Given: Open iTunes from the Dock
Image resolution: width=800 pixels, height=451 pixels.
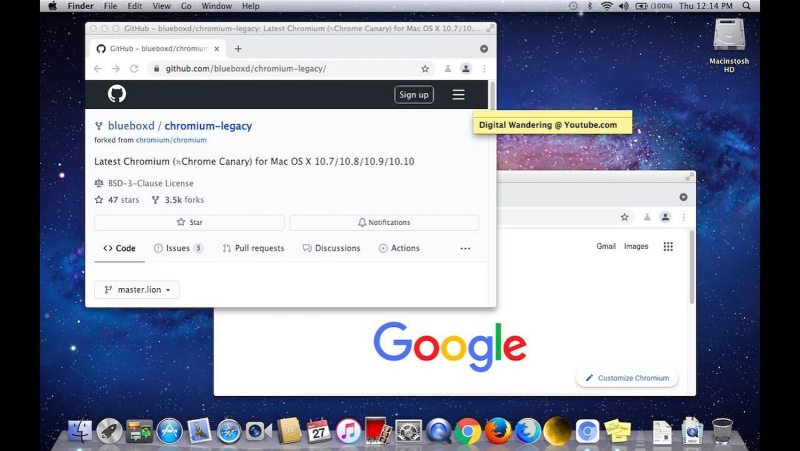Looking at the screenshot, I should pyautogui.click(x=348, y=432).
